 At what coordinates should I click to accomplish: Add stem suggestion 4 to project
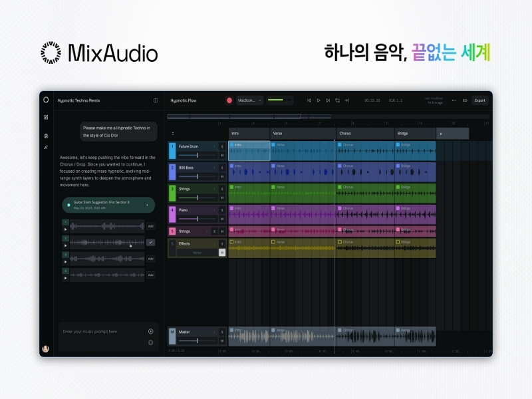click(150, 275)
